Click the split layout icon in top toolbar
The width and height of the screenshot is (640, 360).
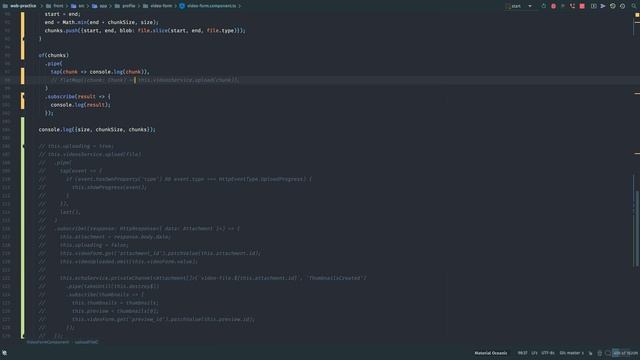coord(593,6)
